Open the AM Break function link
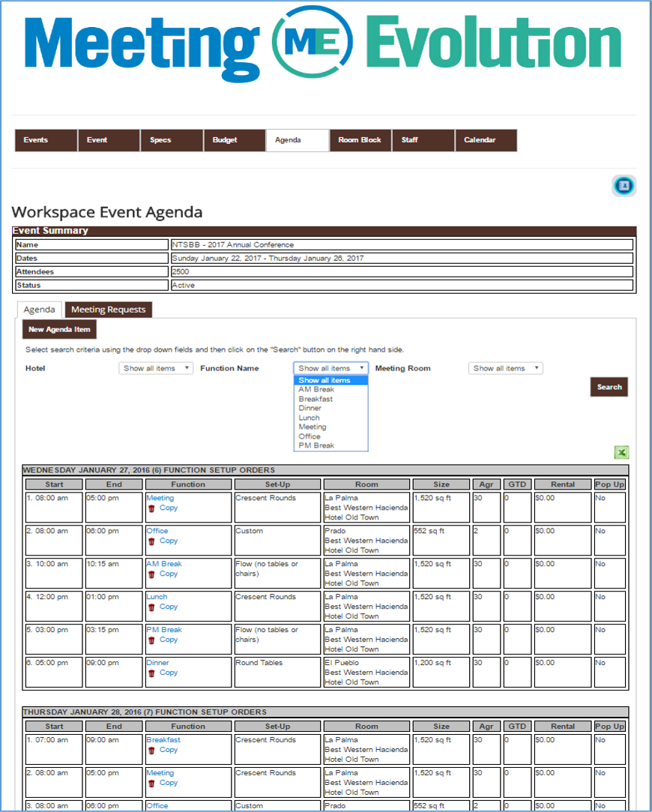 164,563
